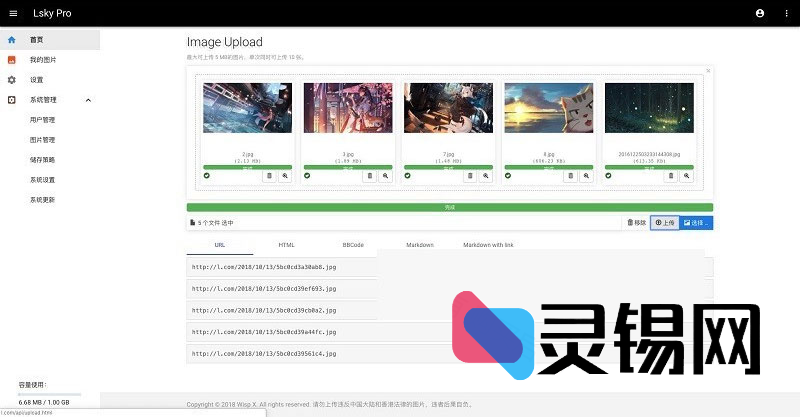This screenshot has width=800, height=417.
Task: Switch to the Markdown with link tab
Action: [488, 245]
